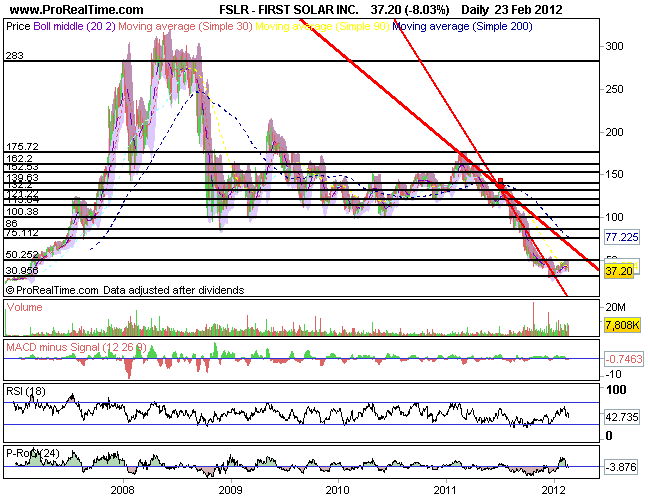
Task: Select the Price legend label
Action: [x=18, y=26]
